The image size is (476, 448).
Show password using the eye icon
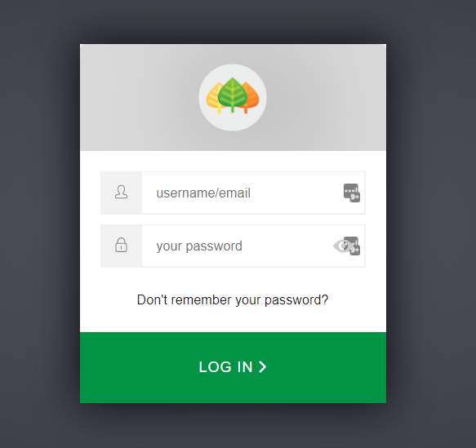point(342,246)
